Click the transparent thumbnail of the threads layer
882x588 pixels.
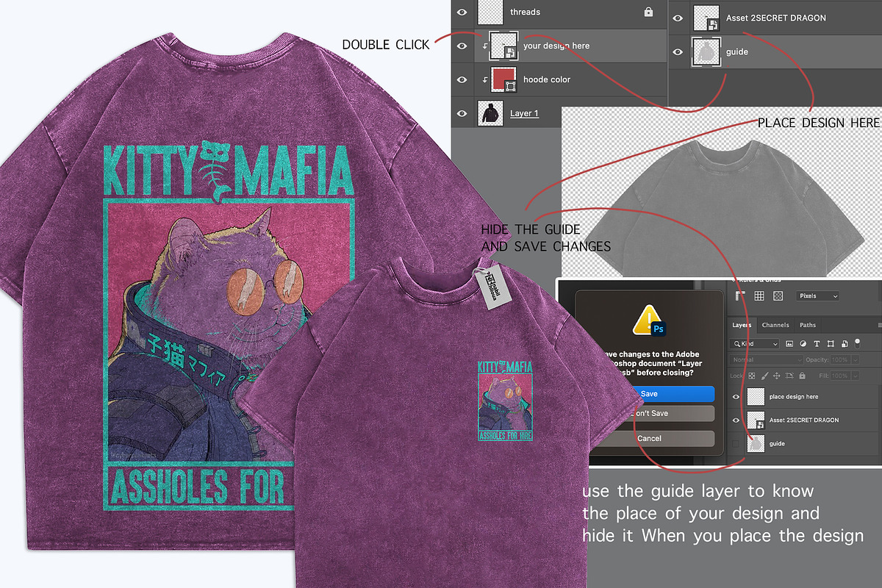pyautogui.click(x=490, y=11)
